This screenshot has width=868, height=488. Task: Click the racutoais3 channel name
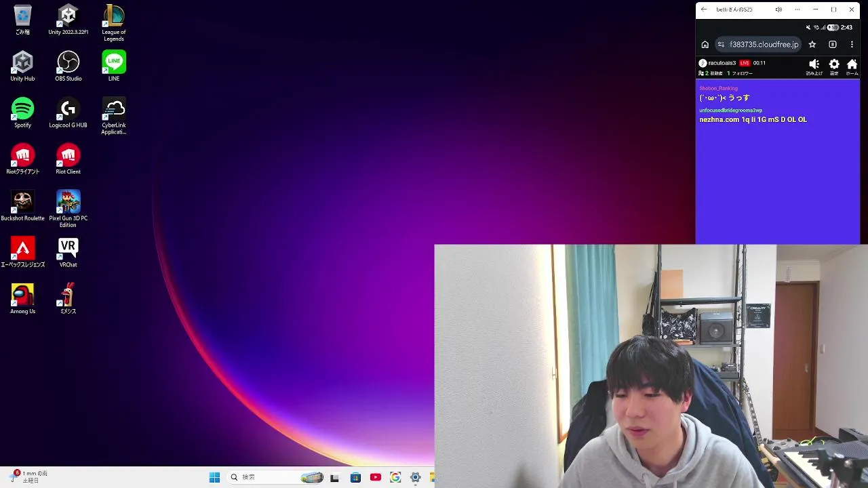(722, 63)
